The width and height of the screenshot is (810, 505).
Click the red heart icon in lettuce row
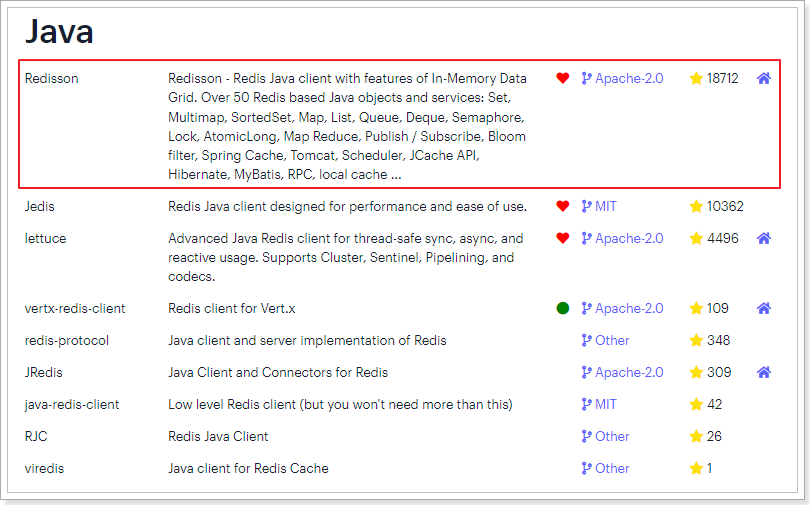(563, 238)
